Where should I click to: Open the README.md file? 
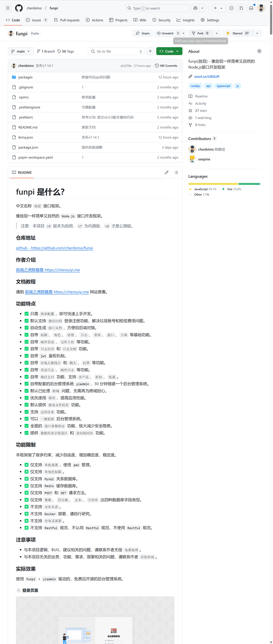(28, 127)
